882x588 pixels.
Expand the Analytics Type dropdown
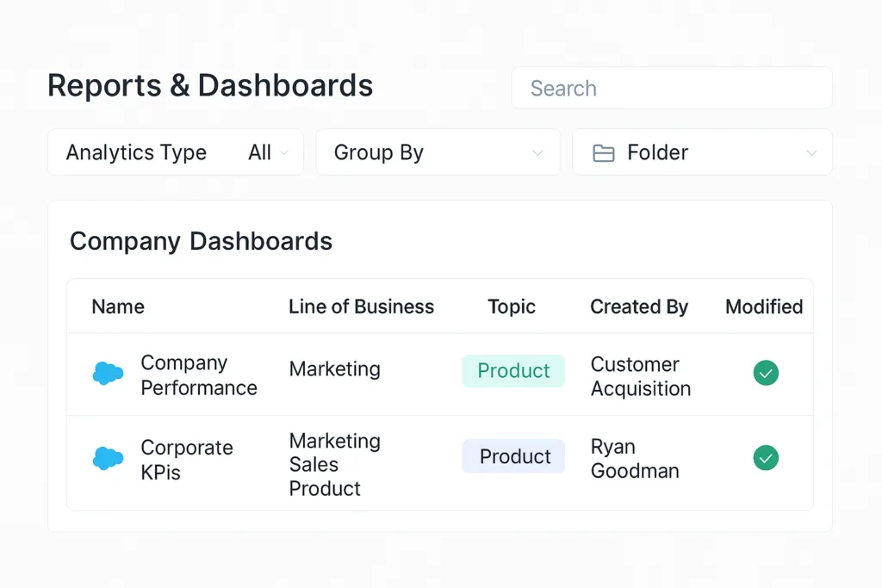click(284, 153)
